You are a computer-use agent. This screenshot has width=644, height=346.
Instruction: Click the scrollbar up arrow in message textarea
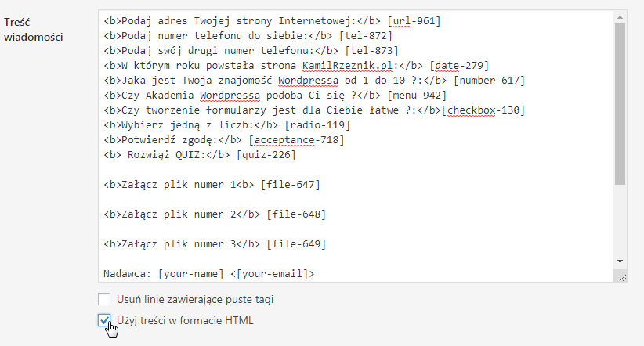[x=620, y=17]
